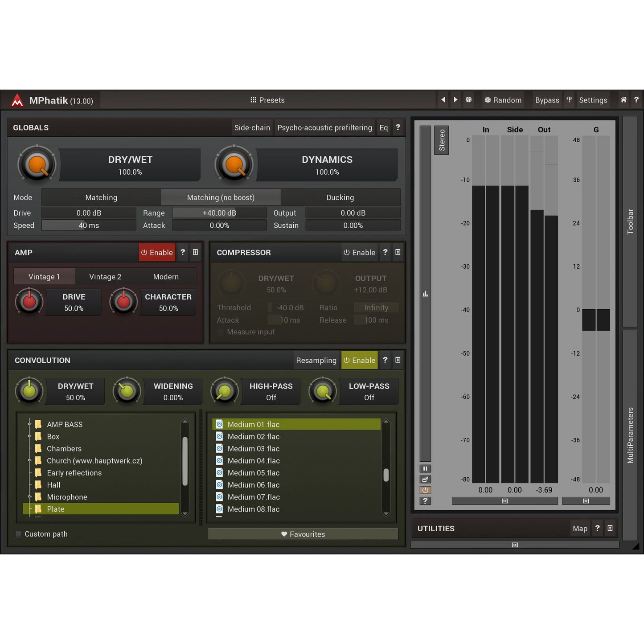Disable the AMP section
This screenshot has width=644, height=644.
pyautogui.click(x=157, y=252)
